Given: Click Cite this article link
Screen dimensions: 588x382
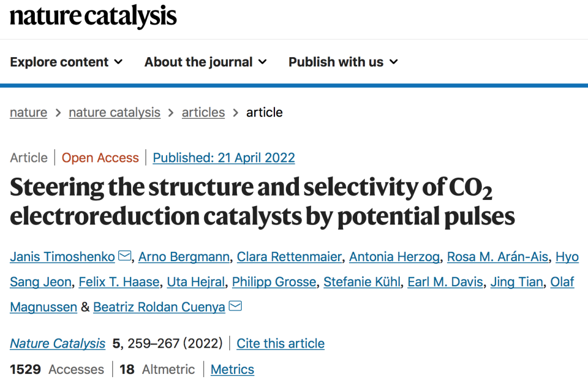Looking at the screenshot, I should point(280,343).
